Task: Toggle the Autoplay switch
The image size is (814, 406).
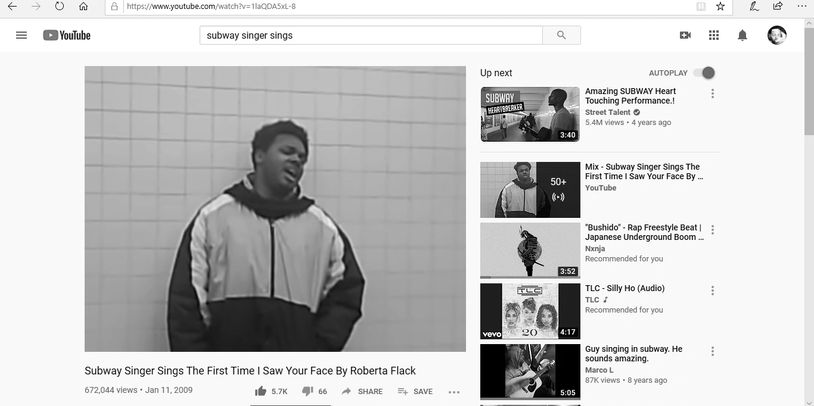Action: tap(704, 73)
